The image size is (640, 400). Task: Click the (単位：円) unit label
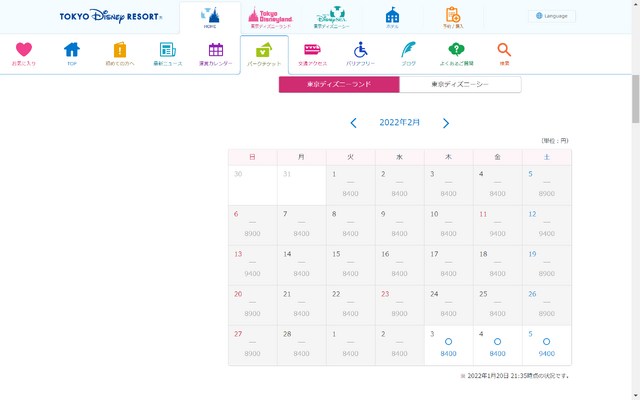point(555,141)
